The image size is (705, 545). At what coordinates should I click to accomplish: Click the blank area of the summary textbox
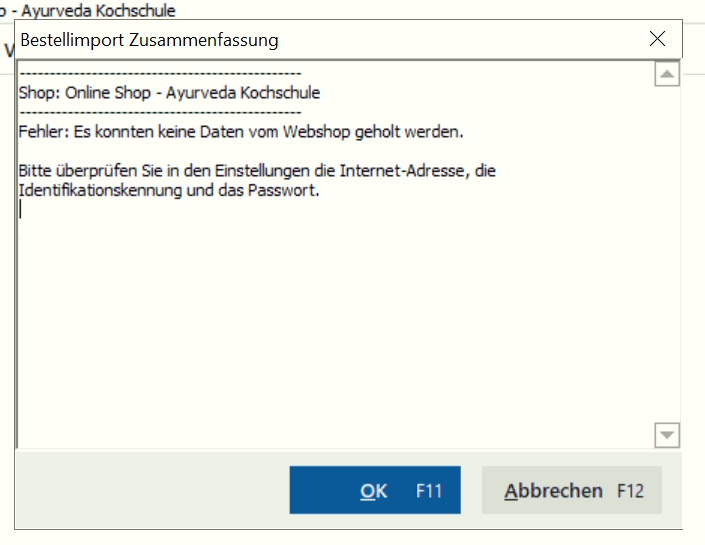[330, 330]
